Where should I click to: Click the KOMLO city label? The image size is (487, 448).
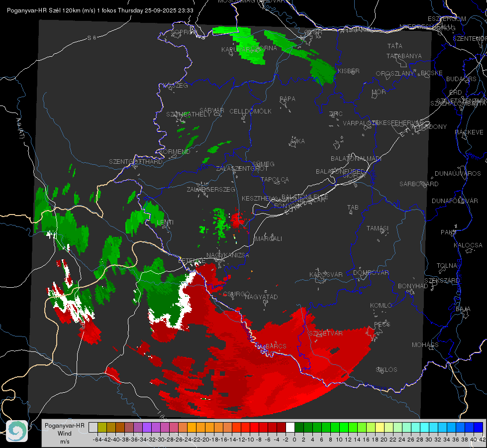(381, 305)
